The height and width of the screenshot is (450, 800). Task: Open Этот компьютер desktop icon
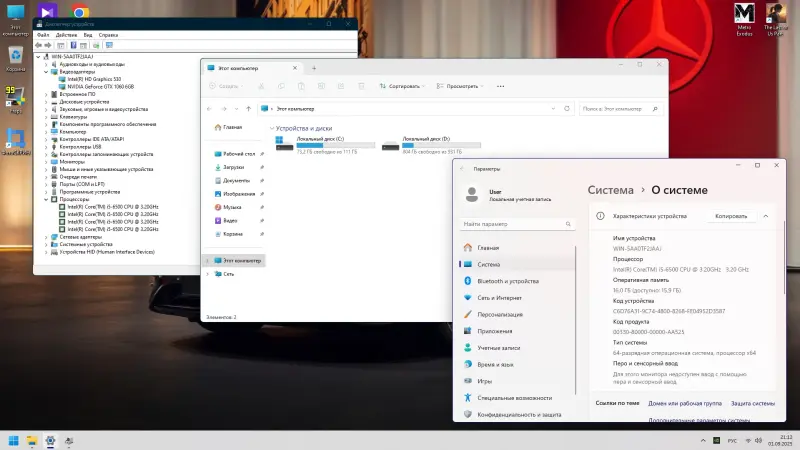15,19
